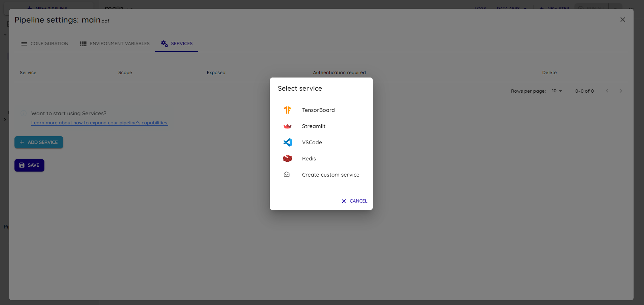Click the "Want to start using Services?" text
644x305 pixels.
coord(69,114)
